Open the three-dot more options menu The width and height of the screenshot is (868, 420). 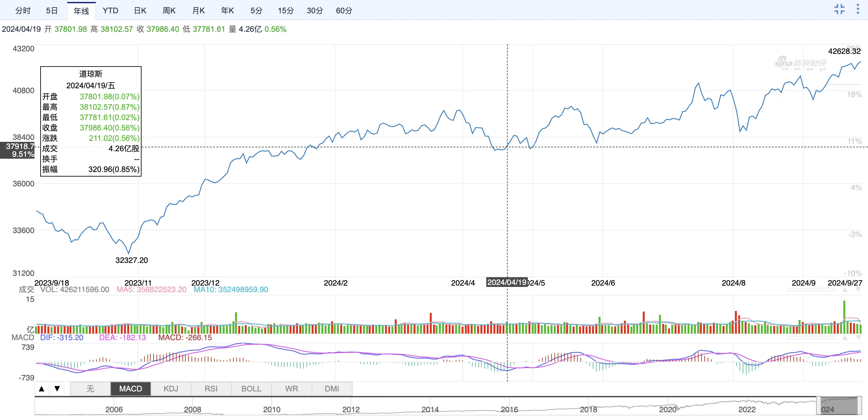[x=858, y=9]
